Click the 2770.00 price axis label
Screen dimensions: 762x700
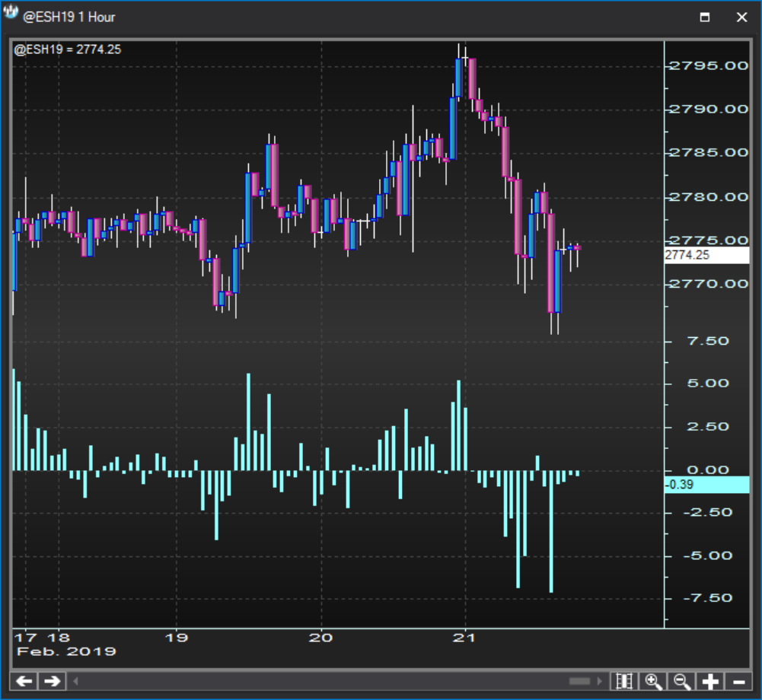click(x=709, y=284)
